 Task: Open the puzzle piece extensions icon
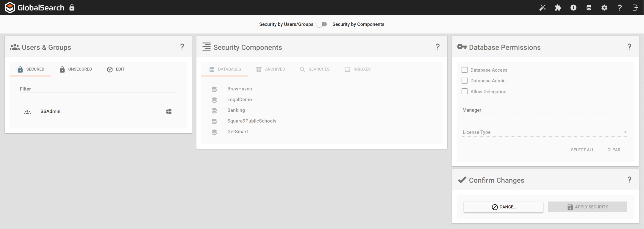[558, 8]
